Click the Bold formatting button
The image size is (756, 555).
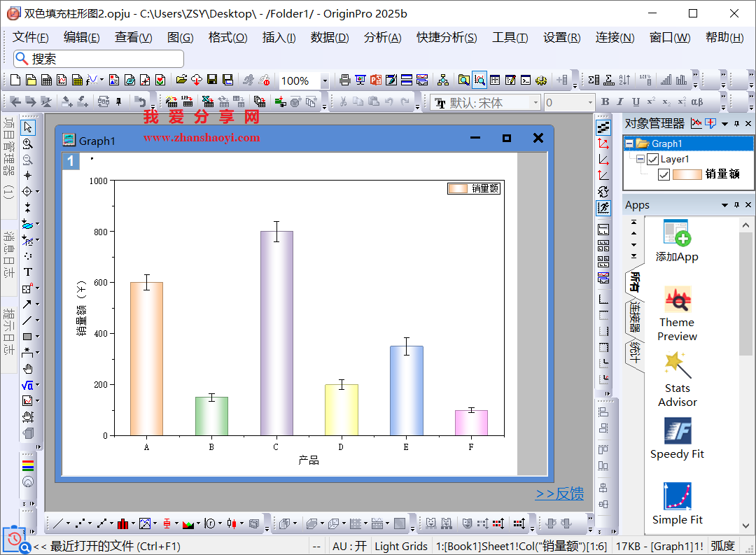pyautogui.click(x=605, y=102)
